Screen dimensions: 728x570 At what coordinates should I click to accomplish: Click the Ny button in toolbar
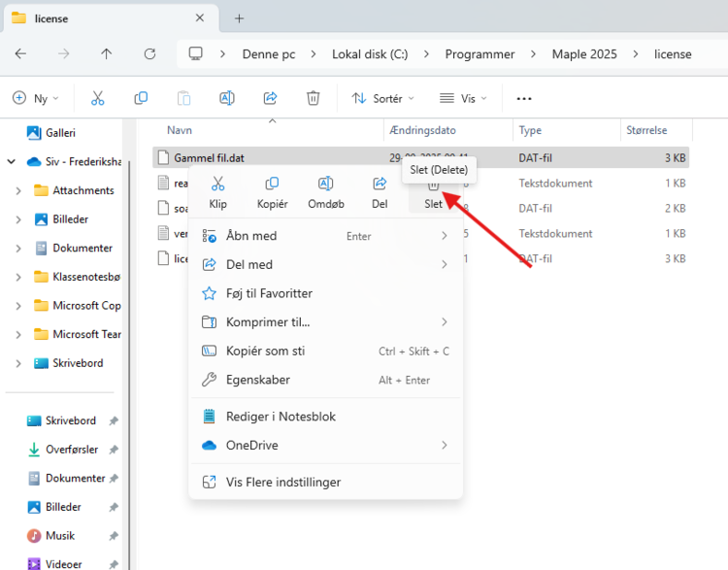pos(35,98)
